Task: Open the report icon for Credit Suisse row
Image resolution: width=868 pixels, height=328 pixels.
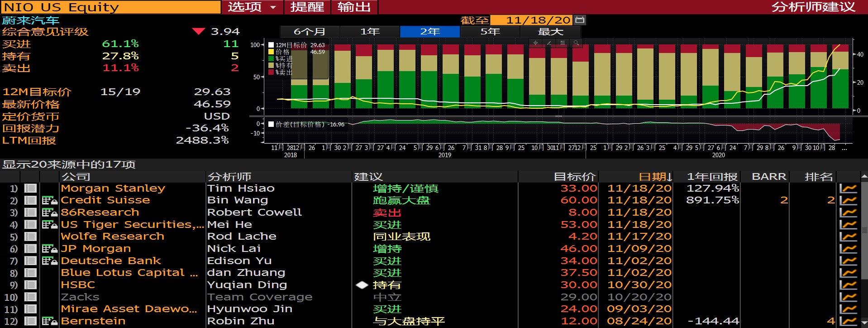Action: (x=30, y=200)
